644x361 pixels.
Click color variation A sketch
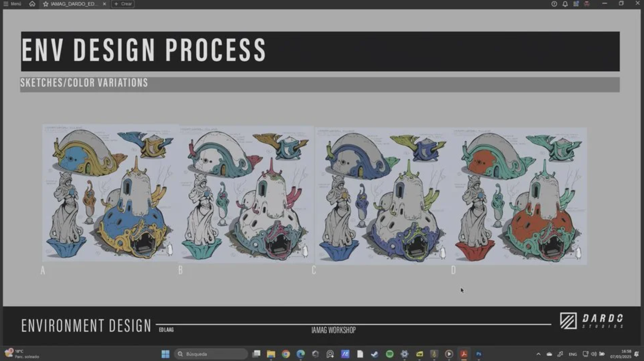point(110,193)
